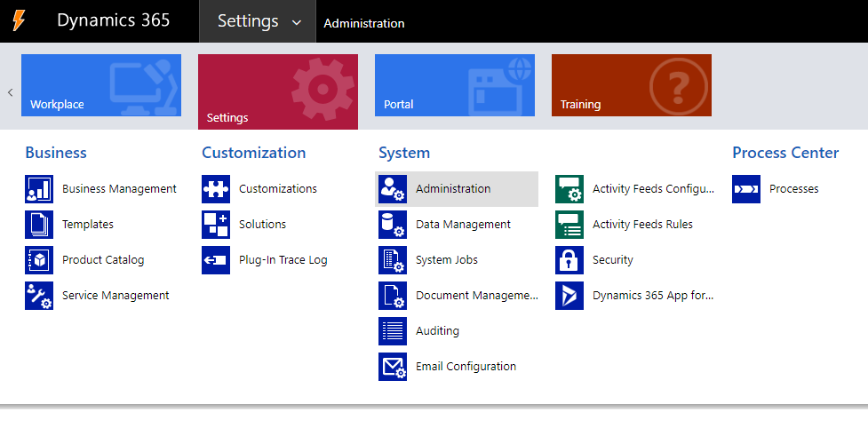Navigate left with the tile carousel arrow

10,92
